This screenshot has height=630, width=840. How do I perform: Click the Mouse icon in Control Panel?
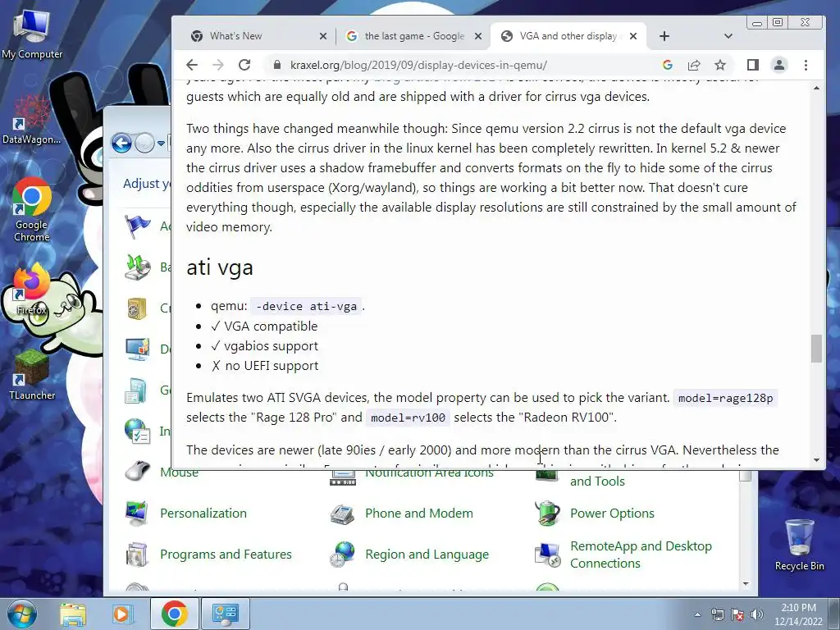[137, 472]
